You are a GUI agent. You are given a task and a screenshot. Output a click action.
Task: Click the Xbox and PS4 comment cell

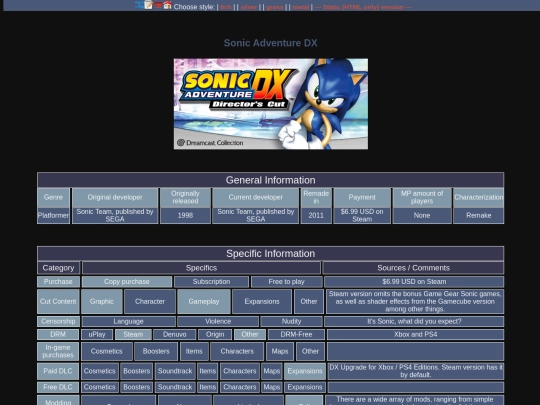[416, 334]
